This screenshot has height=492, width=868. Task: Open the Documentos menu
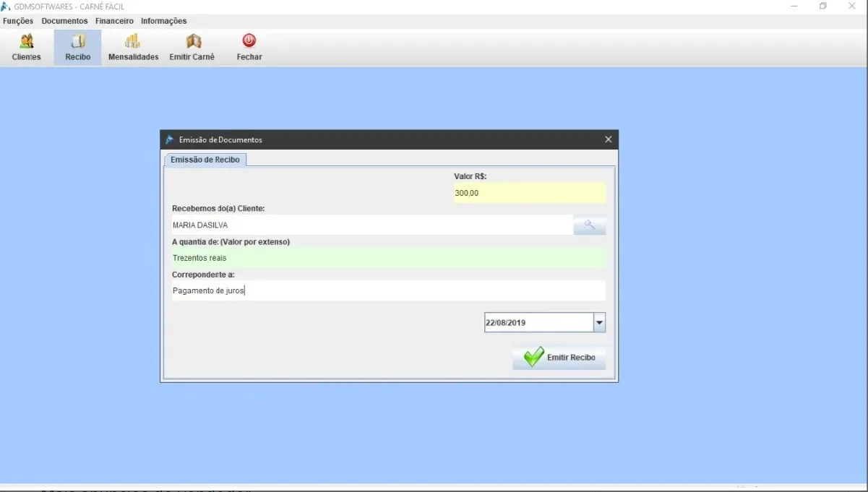(x=64, y=21)
